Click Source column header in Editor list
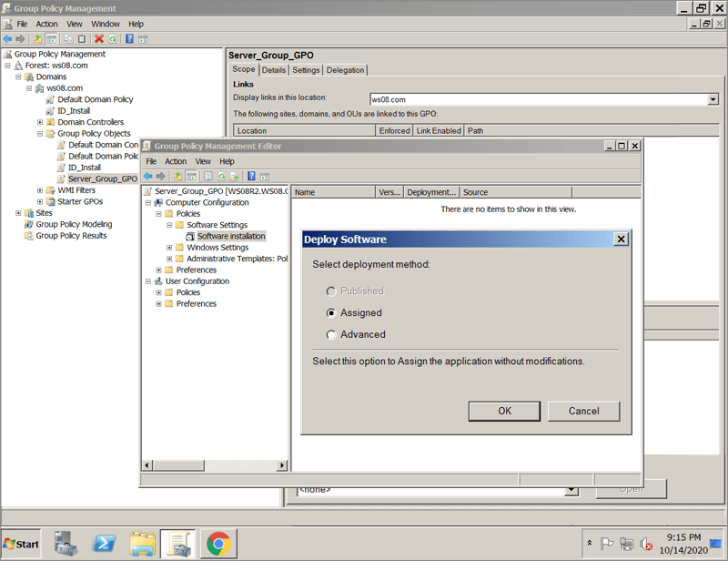Image resolution: width=728 pixels, height=561 pixels. (515, 192)
